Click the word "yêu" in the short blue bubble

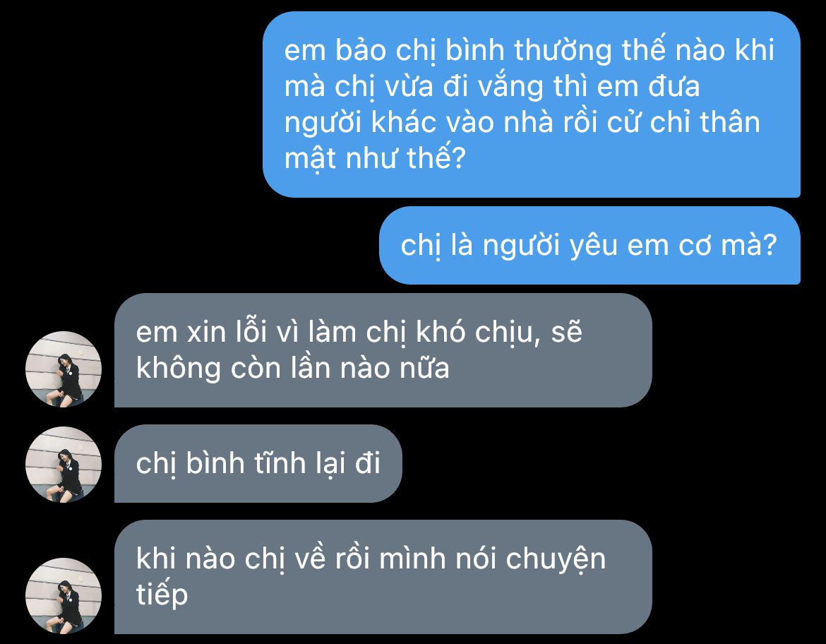(593, 246)
